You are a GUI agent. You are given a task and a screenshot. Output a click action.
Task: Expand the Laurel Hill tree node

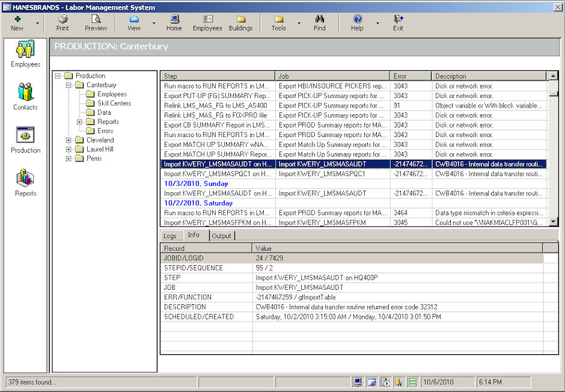pyautogui.click(x=69, y=149)
